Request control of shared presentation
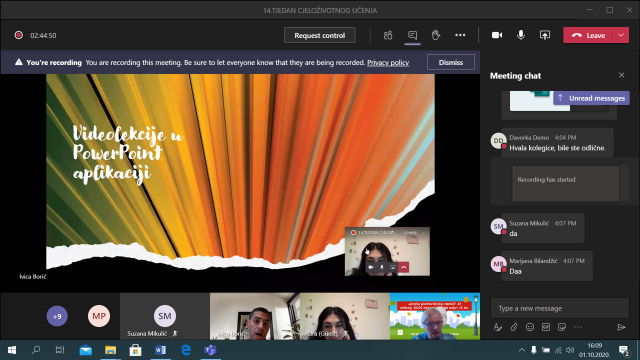This screenshot has height=360, width=640. tap(320, 35)
